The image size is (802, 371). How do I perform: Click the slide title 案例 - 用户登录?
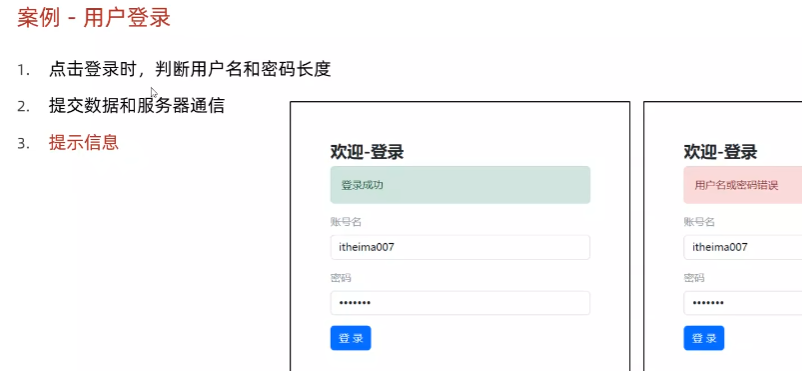click(94, 18)
